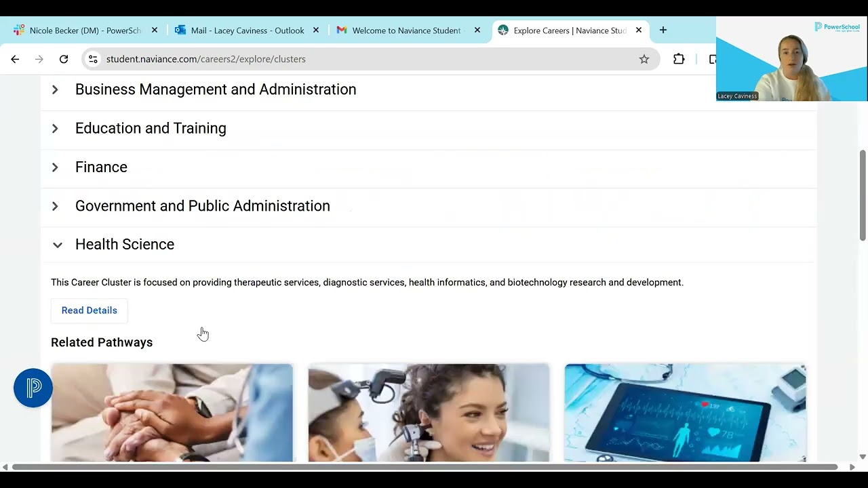Screen dimensions: 868x488
Task: Close the Mail Outlook tab
Action: pos(316,30)
